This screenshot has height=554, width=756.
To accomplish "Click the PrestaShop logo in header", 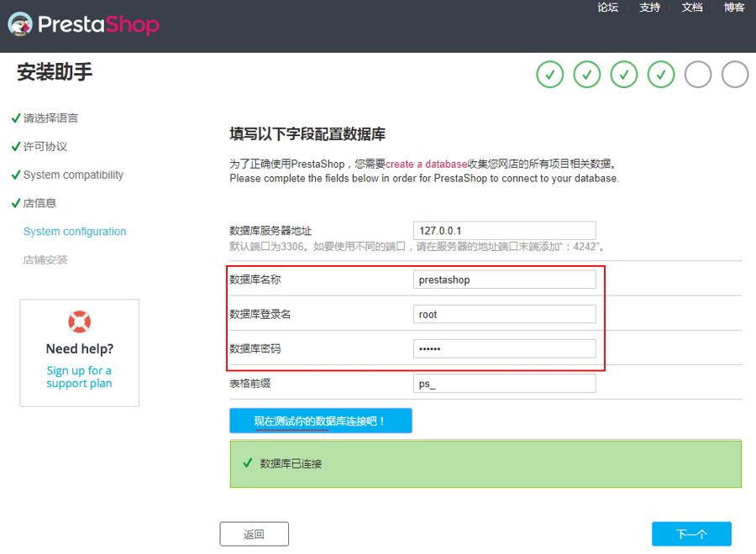I will click(x=83, y=24).
